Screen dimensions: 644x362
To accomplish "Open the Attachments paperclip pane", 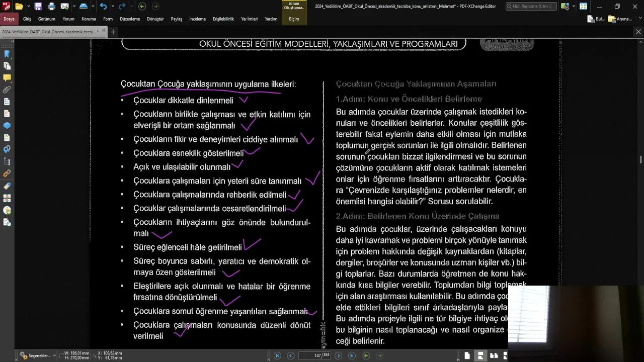I will [x=7, y=89].
